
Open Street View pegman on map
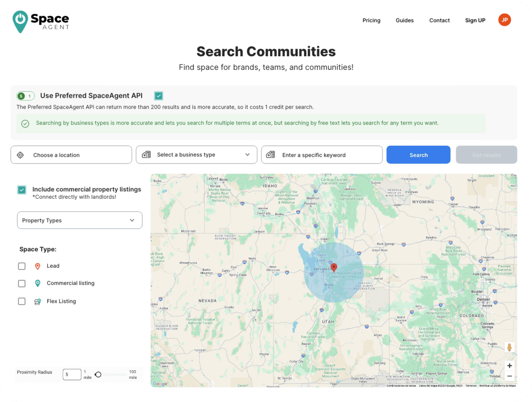(509, 347)
